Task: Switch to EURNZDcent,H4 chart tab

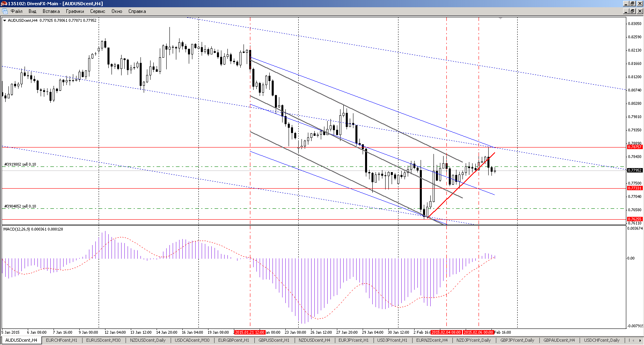Action: [432, 340]
